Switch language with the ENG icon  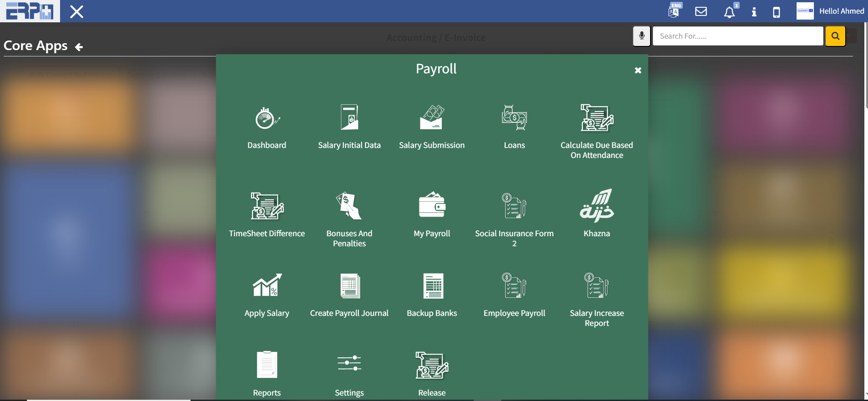(674, 11)
